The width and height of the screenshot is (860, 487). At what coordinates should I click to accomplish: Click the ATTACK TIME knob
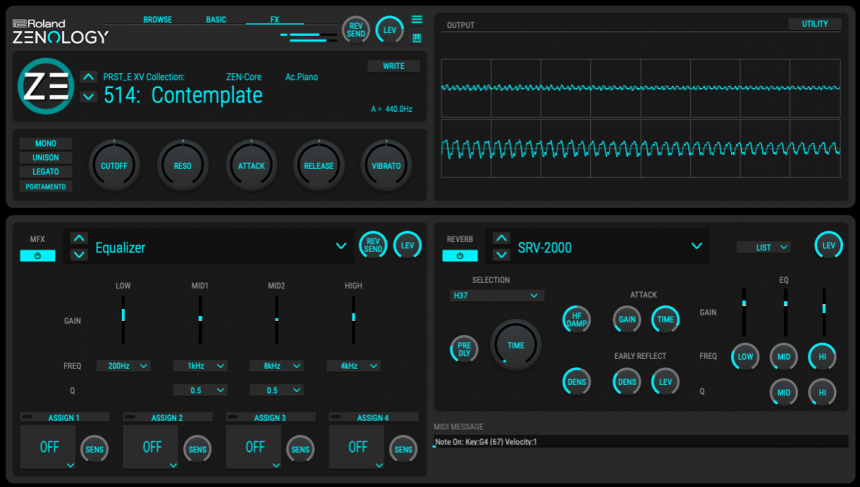[665, 319]
